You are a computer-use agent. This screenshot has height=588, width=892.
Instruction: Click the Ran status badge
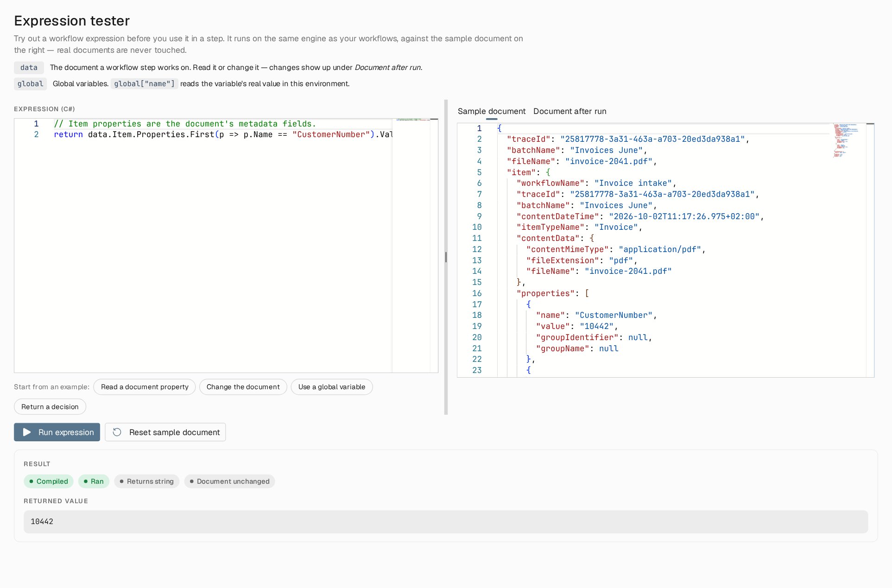[x=94, y=481]
